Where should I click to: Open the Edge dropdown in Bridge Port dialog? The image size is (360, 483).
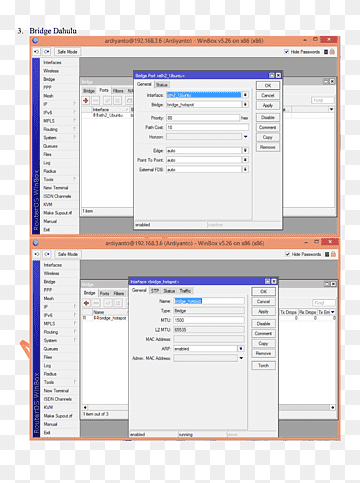click(x=245, y=150)
